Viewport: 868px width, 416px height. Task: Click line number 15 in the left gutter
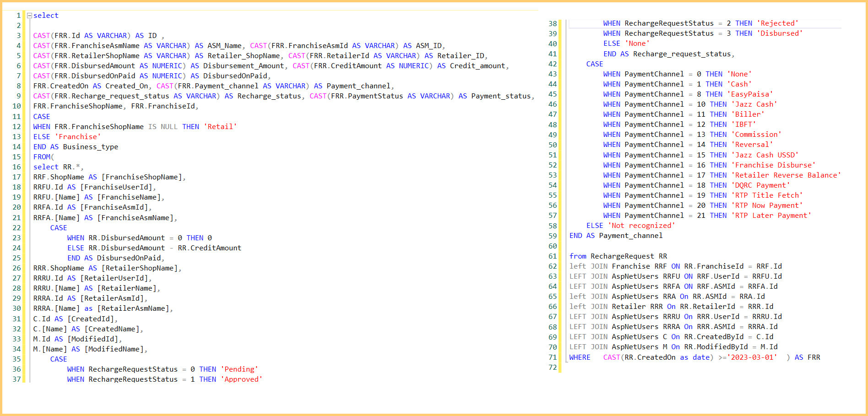16,157
